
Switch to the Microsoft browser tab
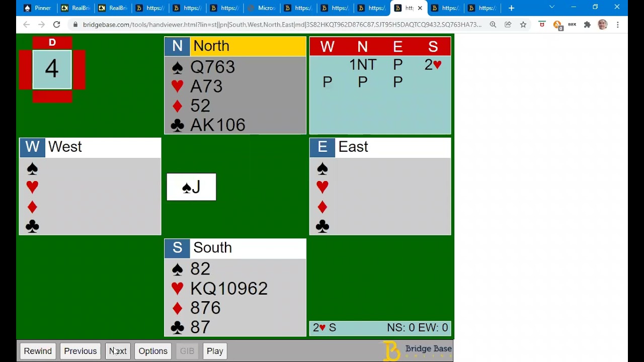coord(262,8)
